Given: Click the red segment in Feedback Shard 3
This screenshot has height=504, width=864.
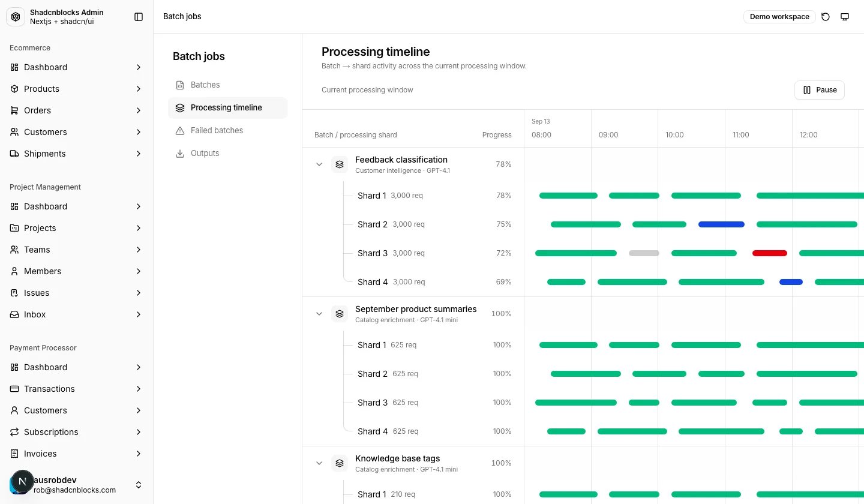Looking at the screenshot, I should tap(770, 253).
